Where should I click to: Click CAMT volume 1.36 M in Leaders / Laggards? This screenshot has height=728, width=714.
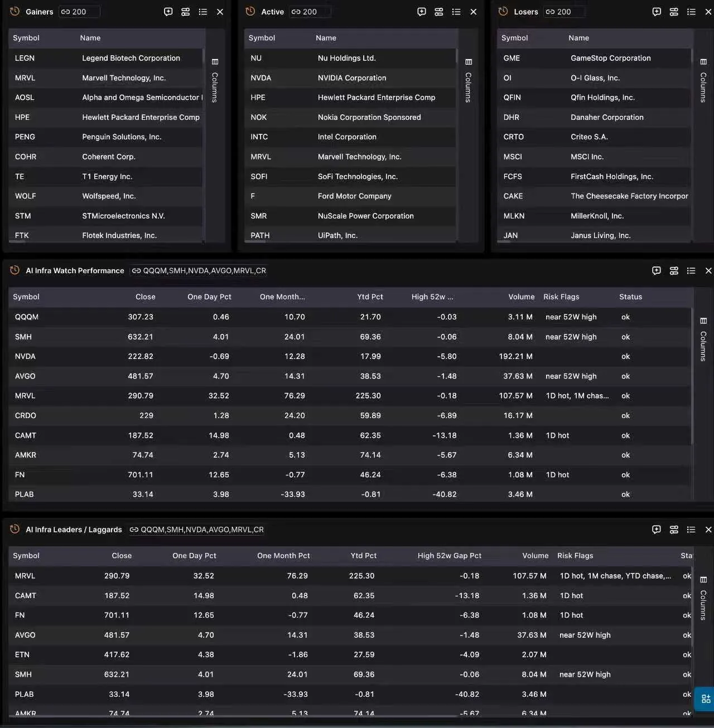coord(534,596)
